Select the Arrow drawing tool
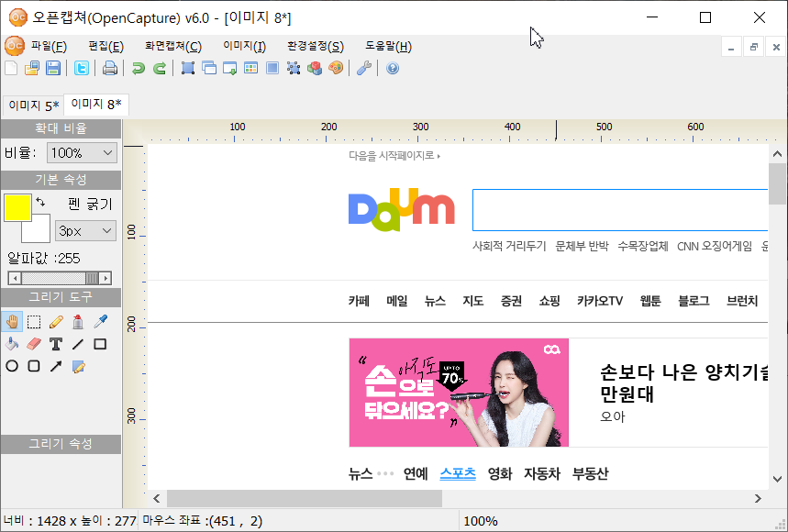The height and width of the screenshot is (532, 788). click(56, 366)
